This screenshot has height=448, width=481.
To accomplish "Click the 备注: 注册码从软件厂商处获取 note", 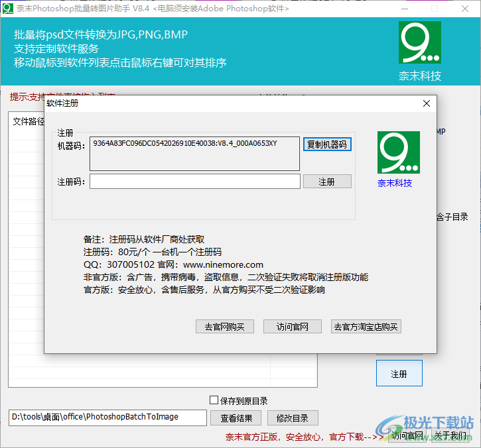I will [x=144, y=239].
